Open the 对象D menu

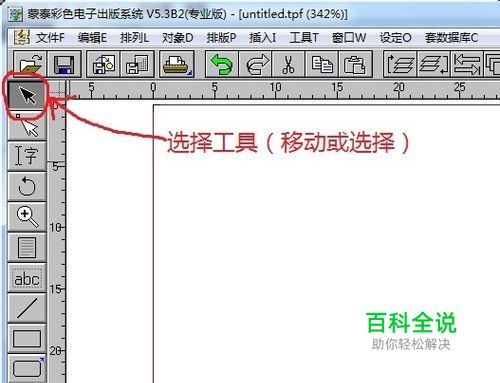click(x=178, y=38)
